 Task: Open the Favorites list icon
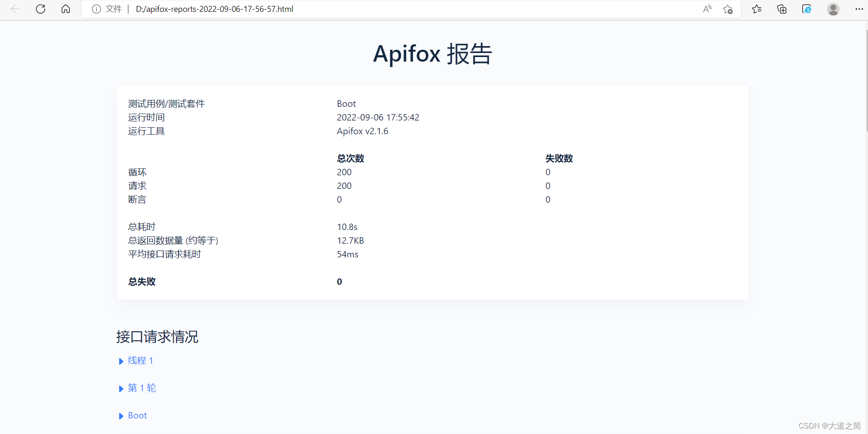point(757,9)
